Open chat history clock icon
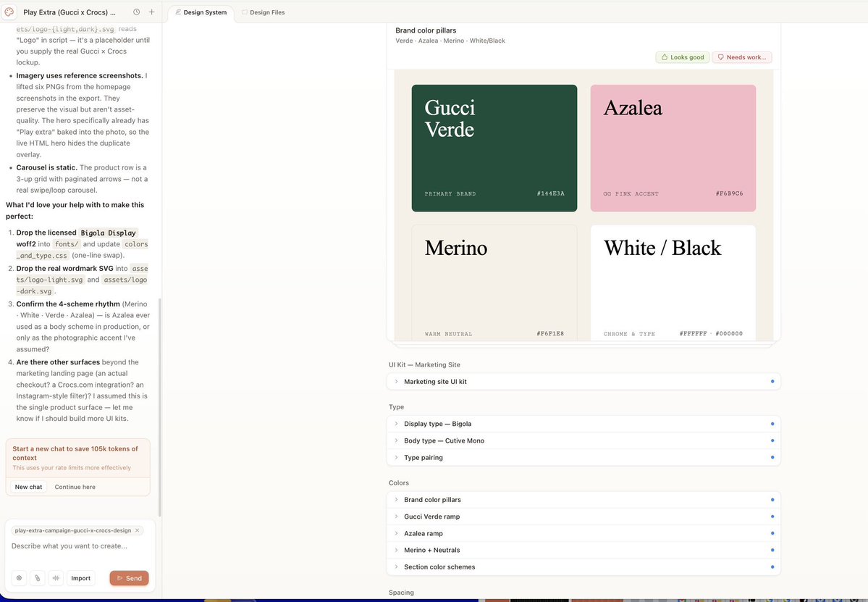Viewport: 868px width, 602px height. [137, 12]
